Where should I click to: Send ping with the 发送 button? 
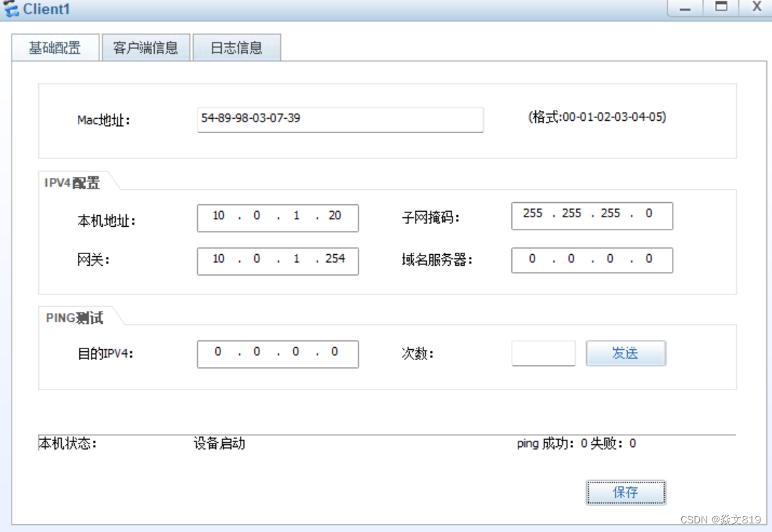pyautogui.click(x=626, y=353)
